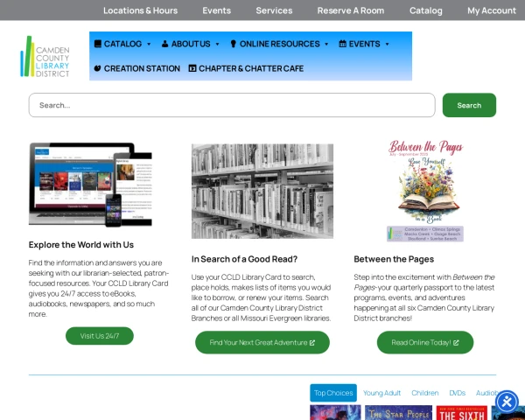Click the Explore the World with Us heading
Viewport: 525px width, 420px height.
[81, 245]
